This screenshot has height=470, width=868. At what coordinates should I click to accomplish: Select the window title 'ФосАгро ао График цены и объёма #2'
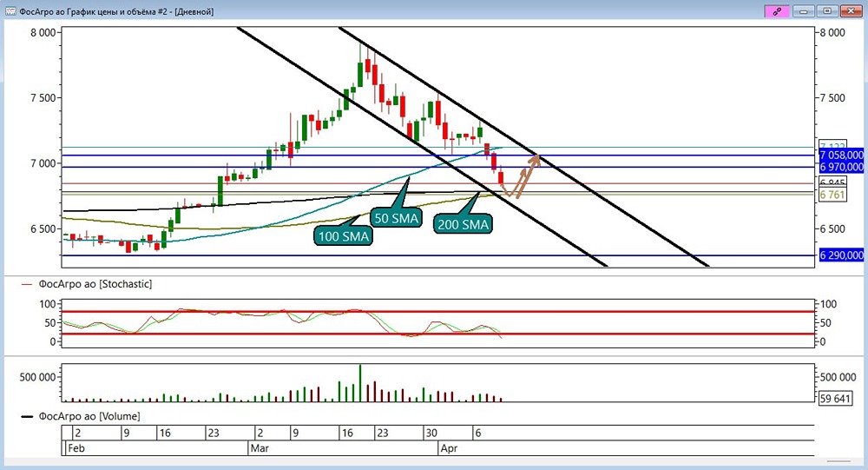coord(95,11)
